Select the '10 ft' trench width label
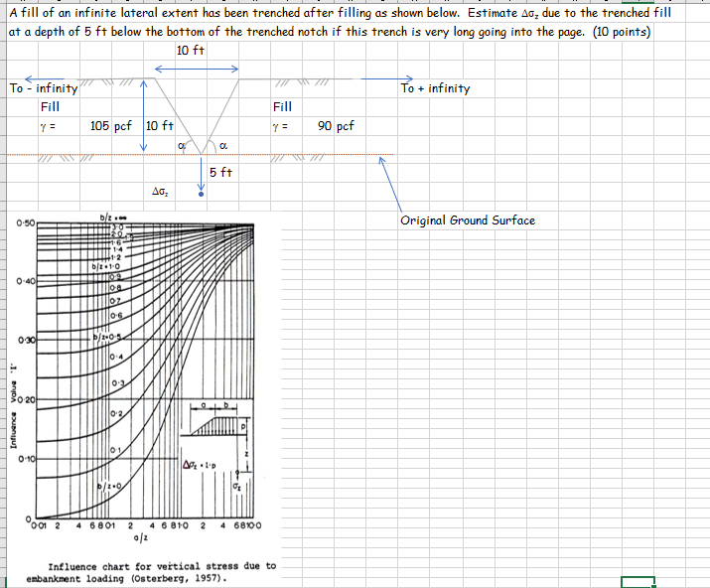The image size is (710, 588). [191, 51]
